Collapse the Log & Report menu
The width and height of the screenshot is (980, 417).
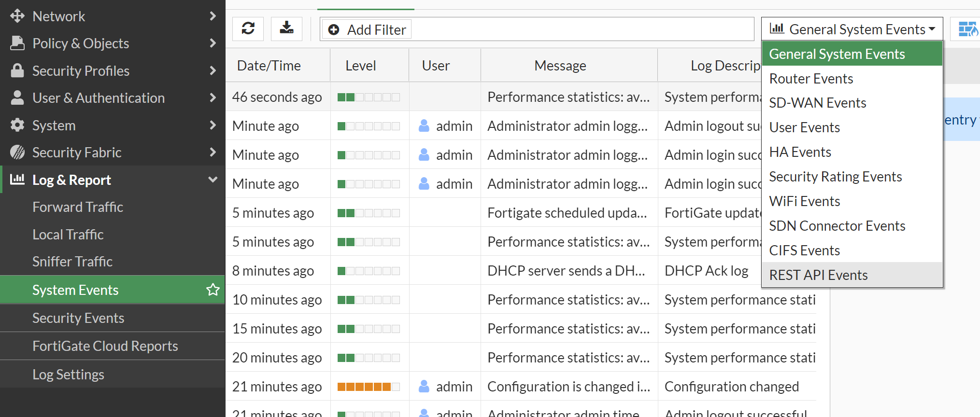[213, 180]
